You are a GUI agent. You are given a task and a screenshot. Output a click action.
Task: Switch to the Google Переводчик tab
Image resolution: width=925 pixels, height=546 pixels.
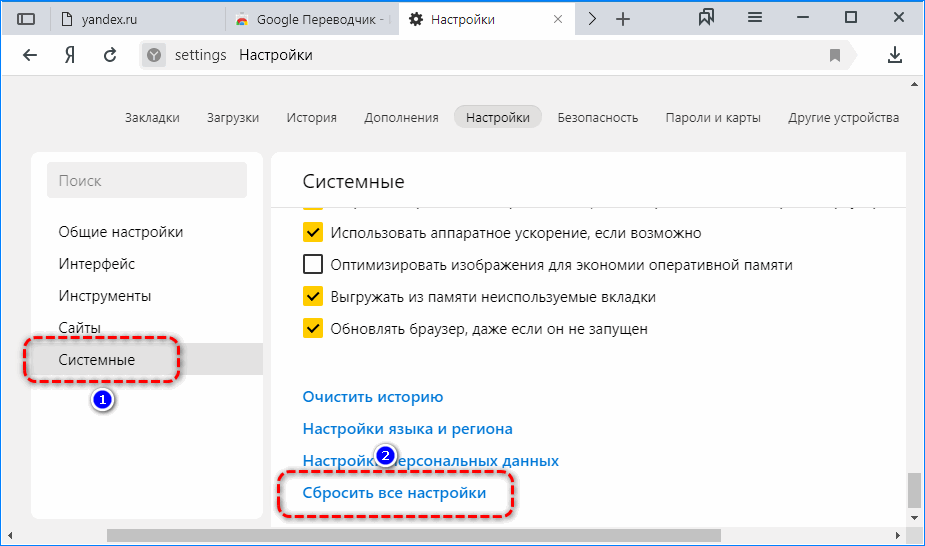pyautogui.click(x=312, y=19)
